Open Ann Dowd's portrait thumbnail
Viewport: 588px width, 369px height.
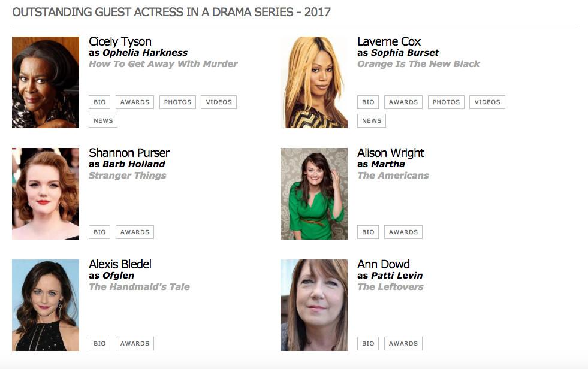tap(314, 305)
